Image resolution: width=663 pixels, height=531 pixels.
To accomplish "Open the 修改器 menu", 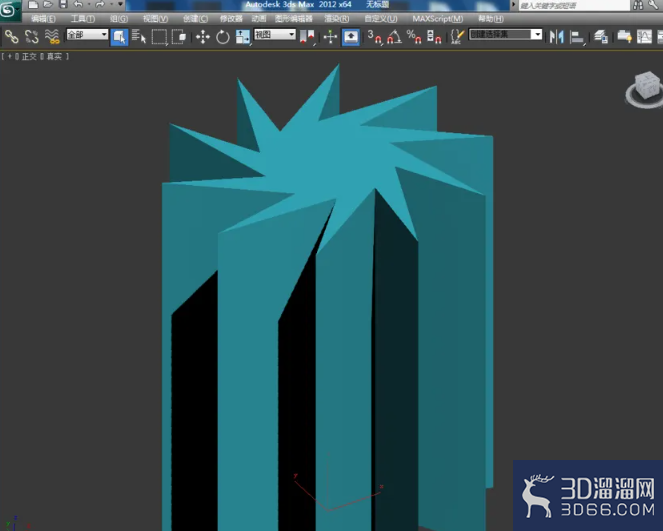I will click(231, 19).
